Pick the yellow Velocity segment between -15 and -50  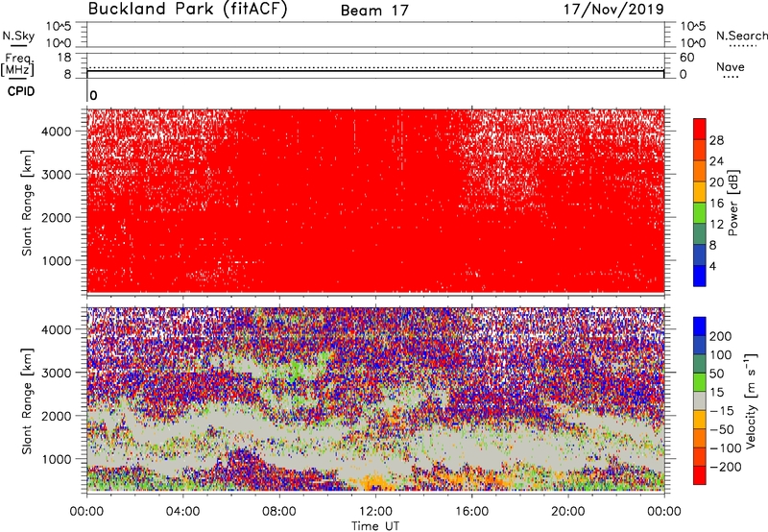pos(700,419)
